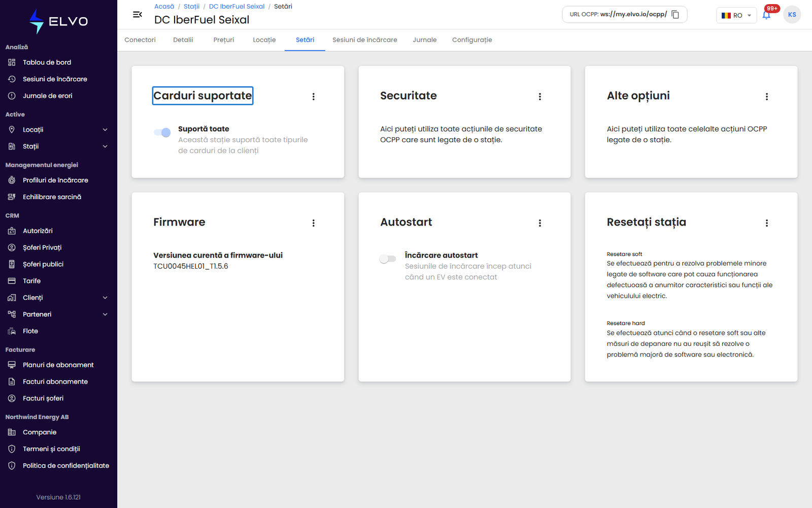Image resolution: width=812 pixels, height=508 pixels.
Task: Collapse the sidebar with the hamburger icon
Action: pyautogui.click(x=137, y=15)
